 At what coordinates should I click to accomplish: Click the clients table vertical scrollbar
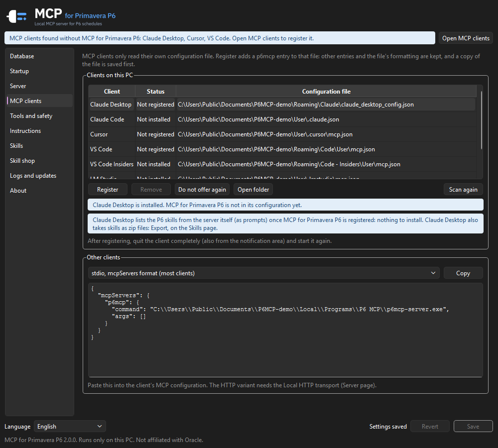[x=481, y=120]
